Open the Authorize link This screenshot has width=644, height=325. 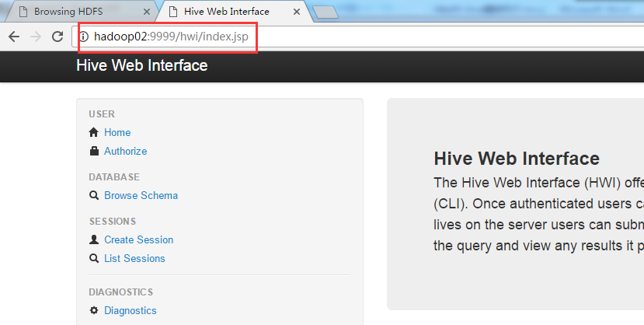(125, 151)
